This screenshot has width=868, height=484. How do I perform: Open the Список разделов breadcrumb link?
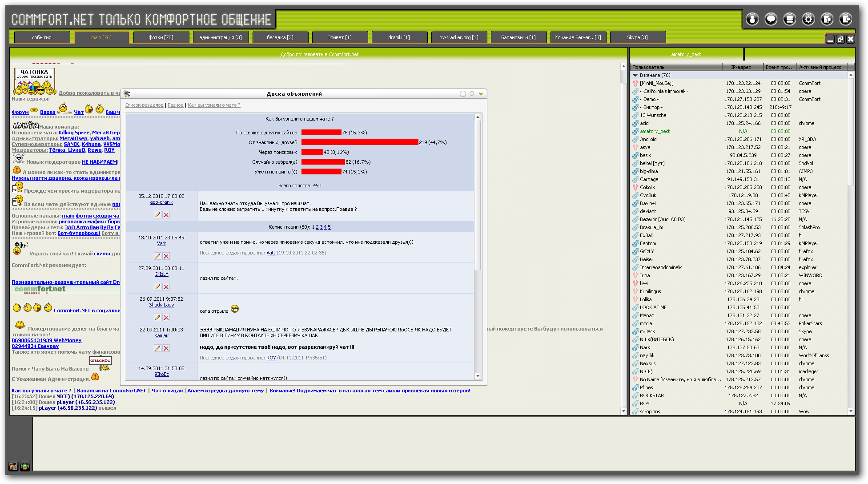[144, 105]
